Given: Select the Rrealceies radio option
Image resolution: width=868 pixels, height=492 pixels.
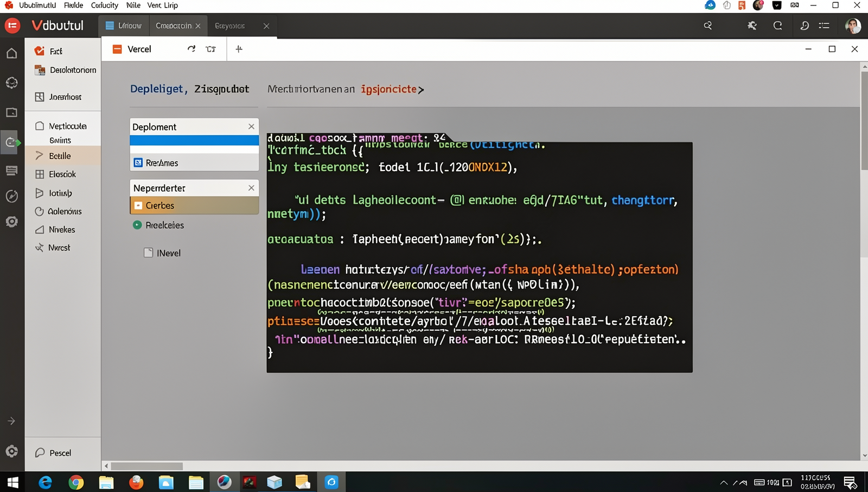Looking at the screenshot, I should tap(137, 225).
